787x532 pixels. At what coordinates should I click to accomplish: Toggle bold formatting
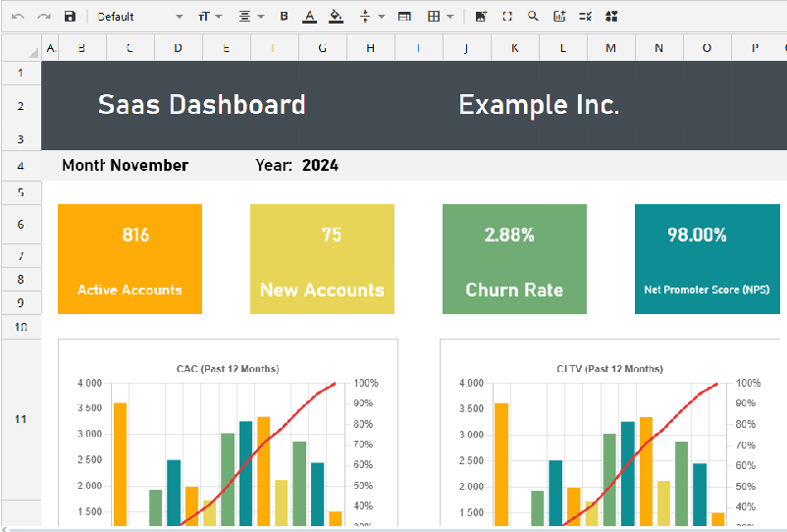tap(285, 17)
